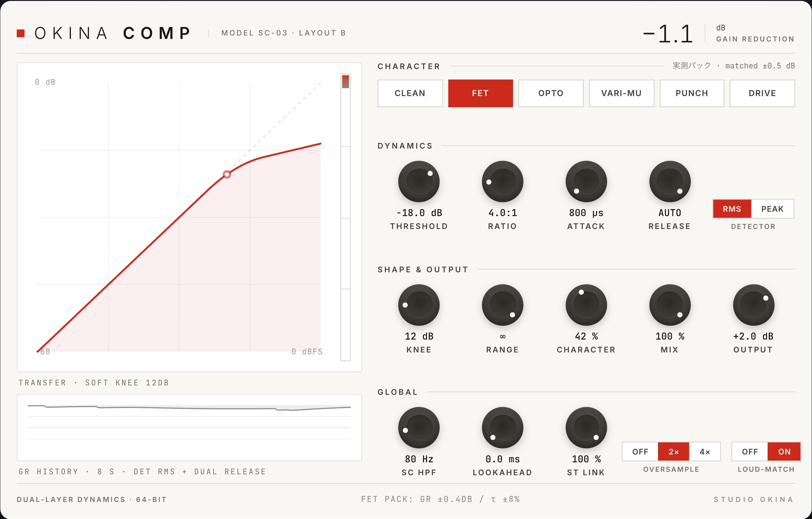
Task: Click the 100 % mix value
Action: click(x=670, y=336)
